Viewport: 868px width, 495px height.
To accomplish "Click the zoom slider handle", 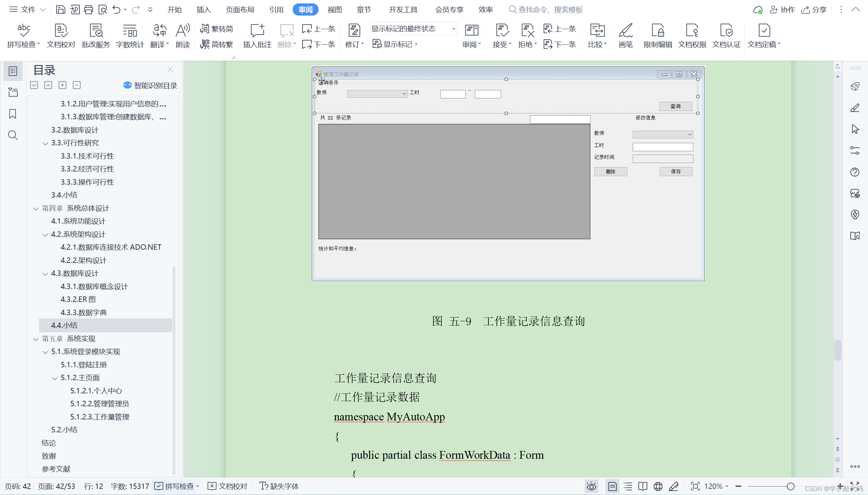I will [791, 486].
